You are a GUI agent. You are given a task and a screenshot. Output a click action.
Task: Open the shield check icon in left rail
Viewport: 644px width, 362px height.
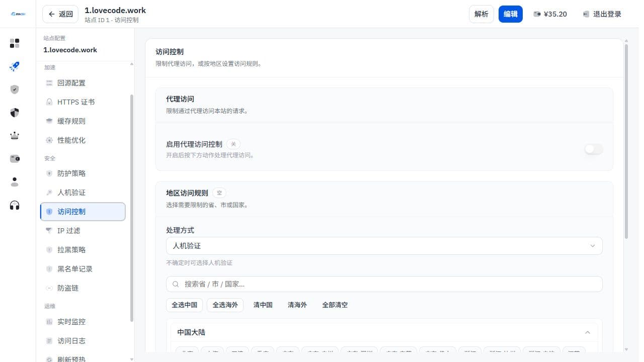15,89
